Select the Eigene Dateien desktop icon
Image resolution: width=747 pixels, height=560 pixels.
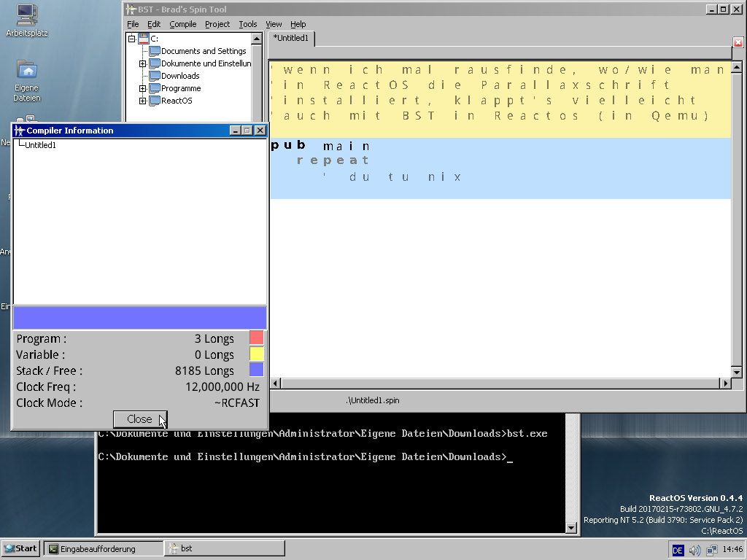tap(27, 71)
